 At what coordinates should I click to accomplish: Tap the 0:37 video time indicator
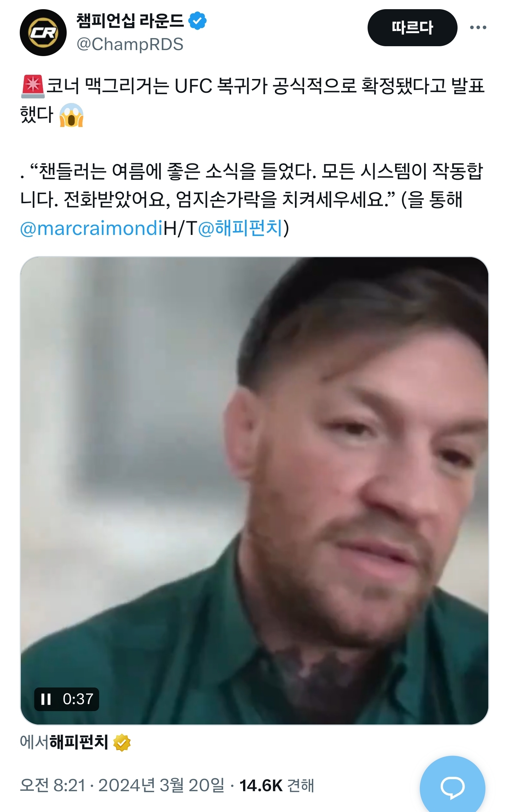pyautogui.click(x=78, y=699)
